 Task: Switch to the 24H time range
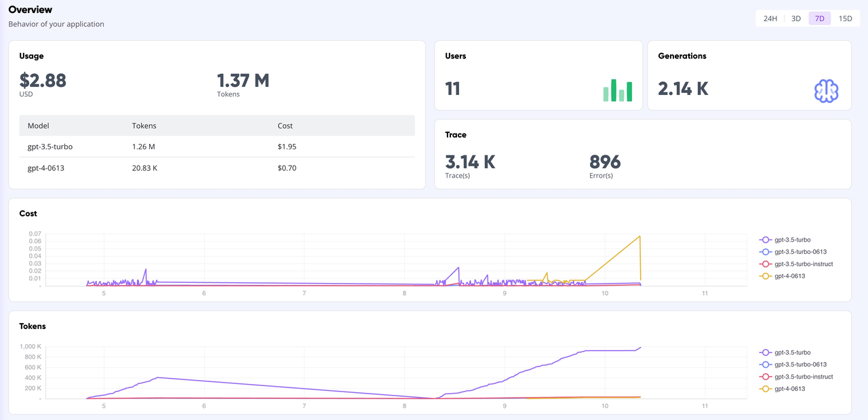click(769, 18)
